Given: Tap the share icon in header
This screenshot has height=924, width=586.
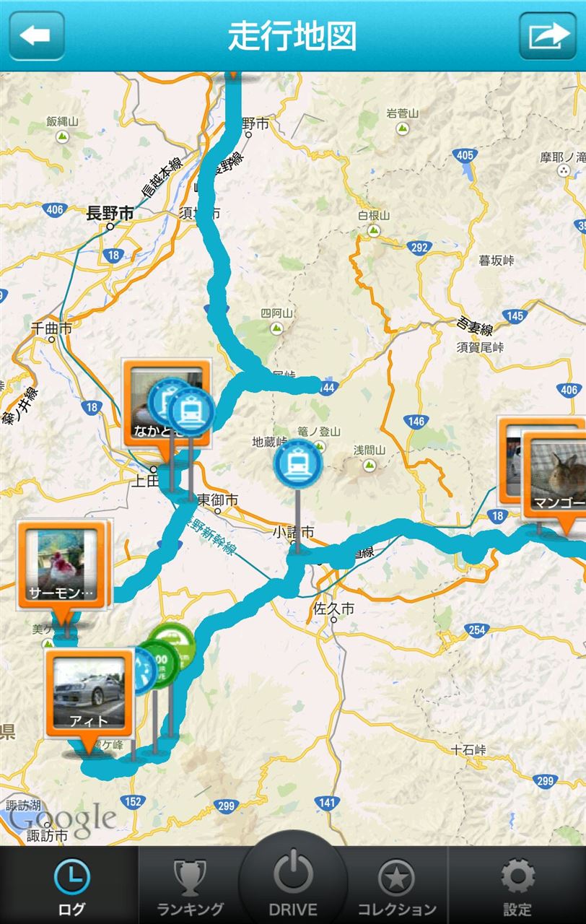Looking at the screenshot, I should (548, 35).
